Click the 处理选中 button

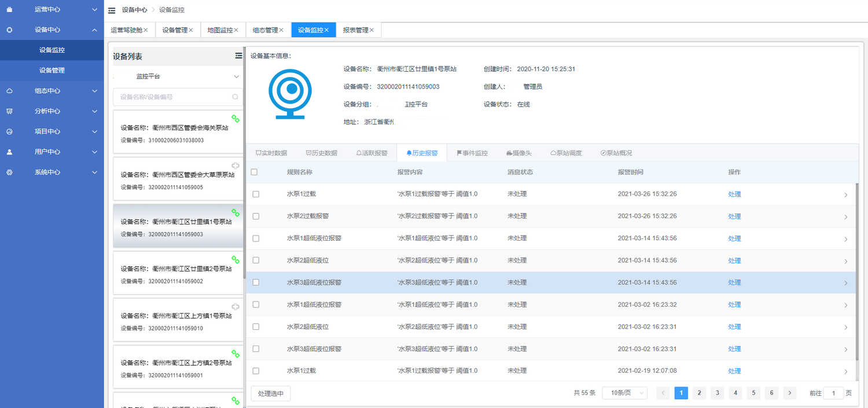271,394
